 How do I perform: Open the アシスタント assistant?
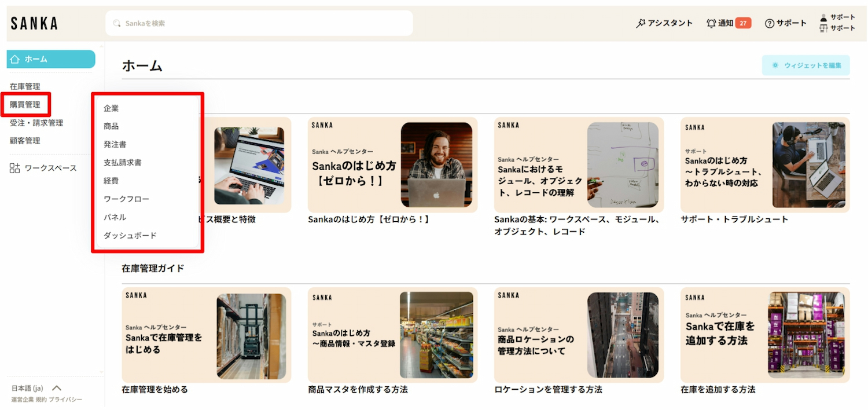pos(664,23)
